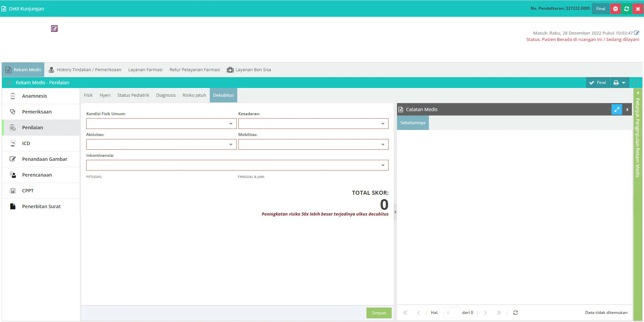Close the Detil Kunjungan window

coord(638,9)
